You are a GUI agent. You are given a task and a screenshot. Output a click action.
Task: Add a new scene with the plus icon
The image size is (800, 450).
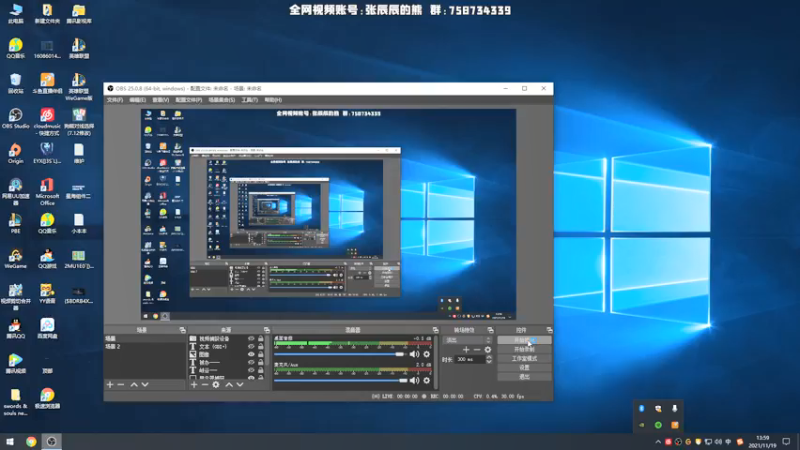click(110, 385)
